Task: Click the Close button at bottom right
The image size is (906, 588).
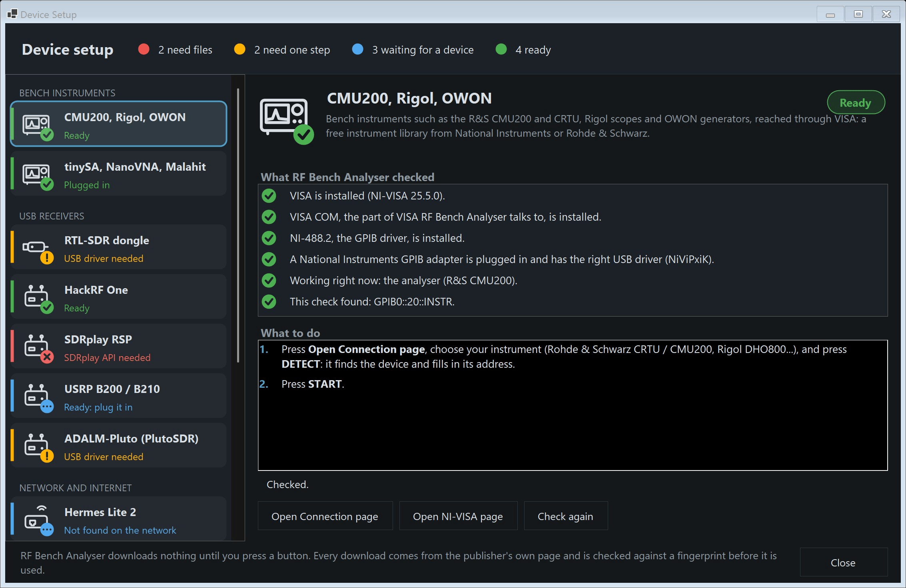Action: (844, 562)
